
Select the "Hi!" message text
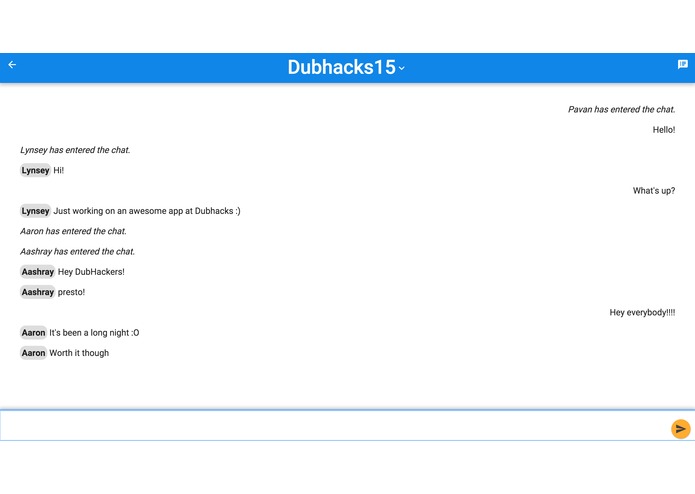click(x=59, y=171)
